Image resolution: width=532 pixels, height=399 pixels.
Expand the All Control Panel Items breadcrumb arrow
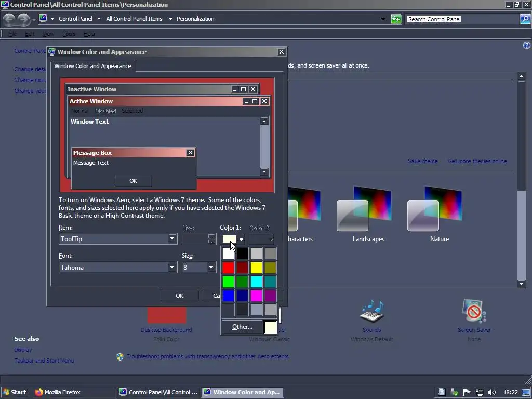pos(170,19)
